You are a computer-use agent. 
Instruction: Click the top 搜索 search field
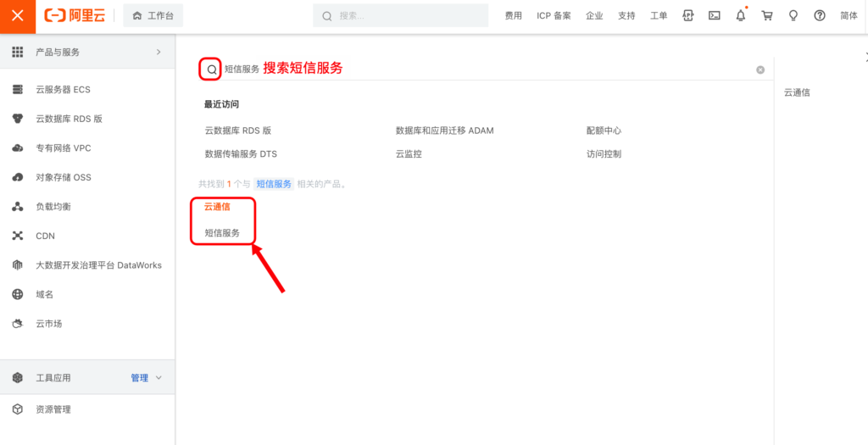(400, 16)
